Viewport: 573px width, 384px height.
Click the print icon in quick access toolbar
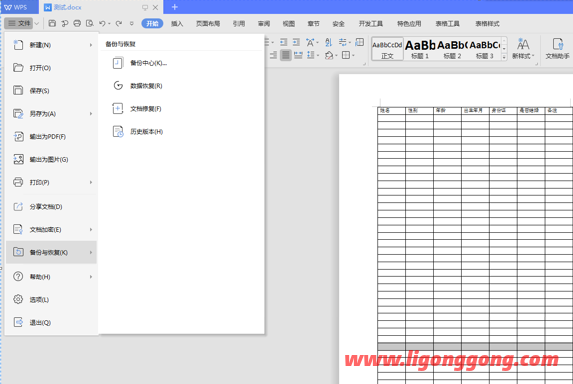[x=77, y=23]
